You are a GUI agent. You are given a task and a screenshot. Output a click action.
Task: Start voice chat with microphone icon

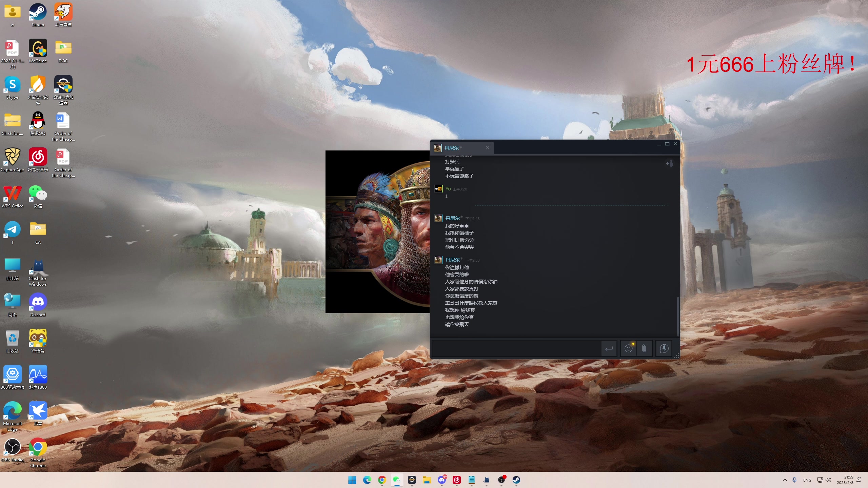pos(664,348)
